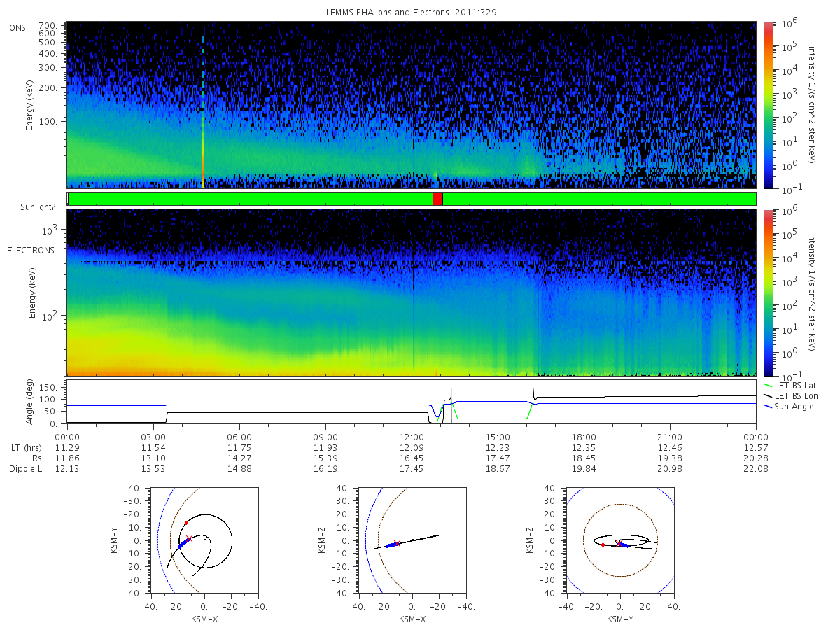Select the Dipole L value 22.08

pos(756,468)
